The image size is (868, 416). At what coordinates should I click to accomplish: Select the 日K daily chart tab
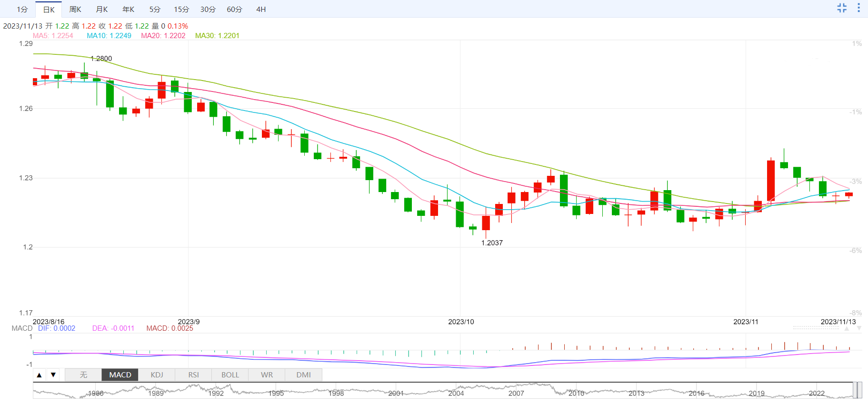(x=49, y=10)
